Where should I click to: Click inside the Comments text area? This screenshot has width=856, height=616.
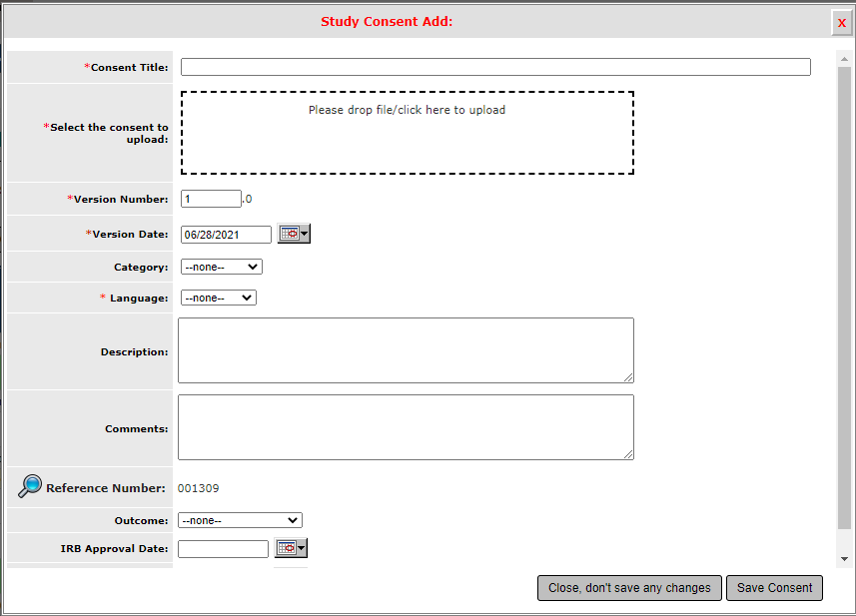coord(406,427)
